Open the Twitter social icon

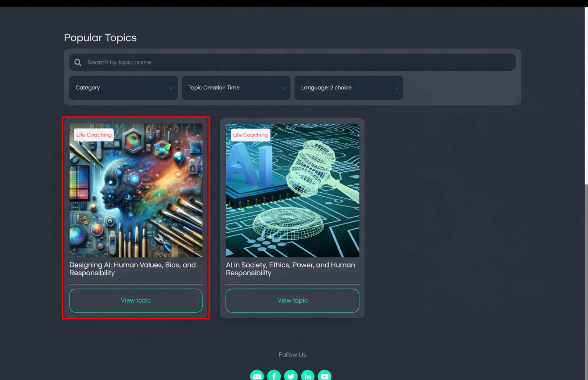coord(291,376)
